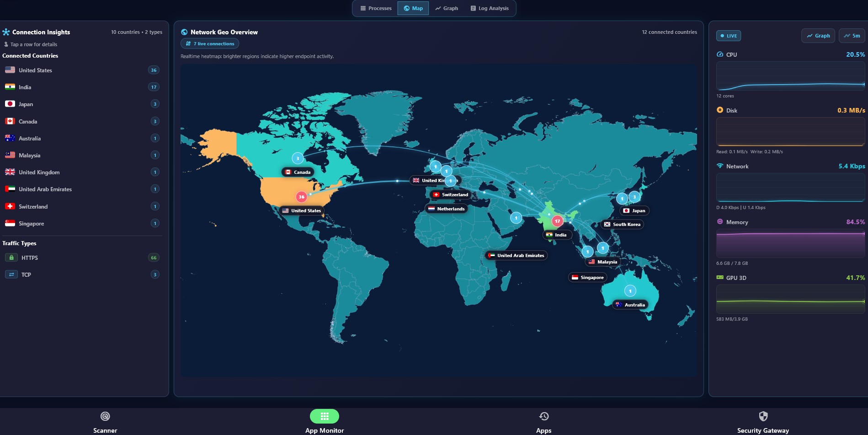Click the HTTPS count badge 66
The height and width of the screenshot is (435, 868).
click(x=154, y=258)
